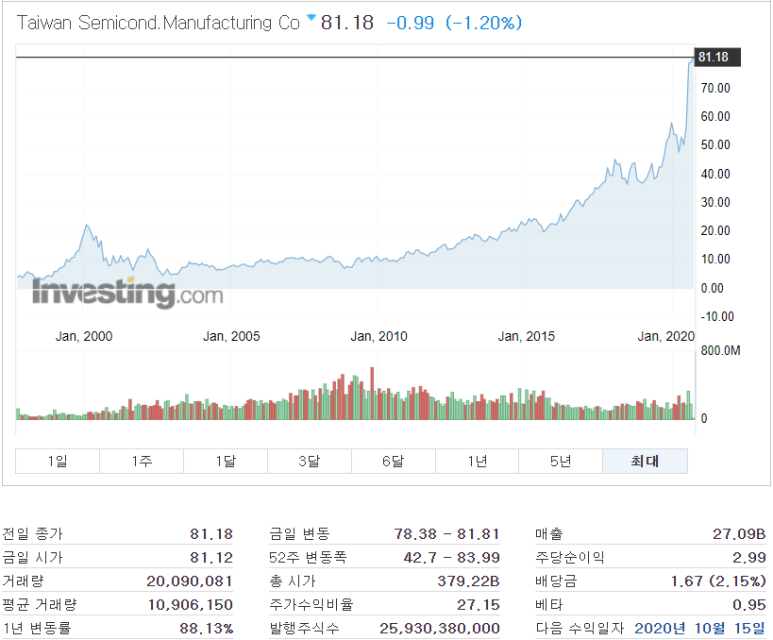This screenshot has height=640, width=773.
Task: Select the 1일 time range tab
Action: coord(58,461)
